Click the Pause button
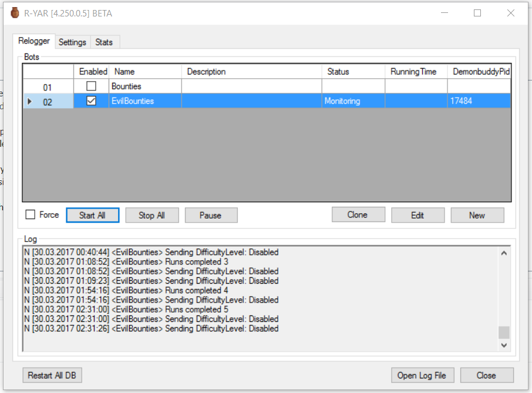This screenshot has height=393, width=532. point(211,215)
